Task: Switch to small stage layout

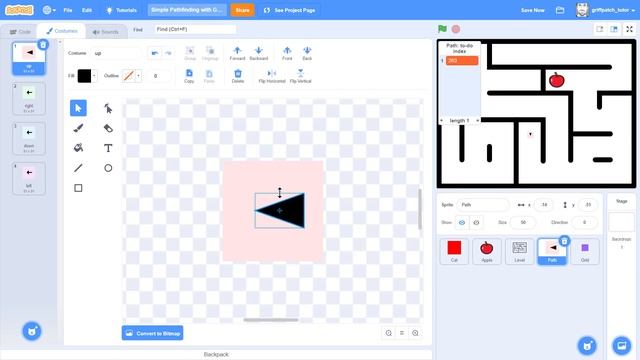Action: tap(600, 29)
